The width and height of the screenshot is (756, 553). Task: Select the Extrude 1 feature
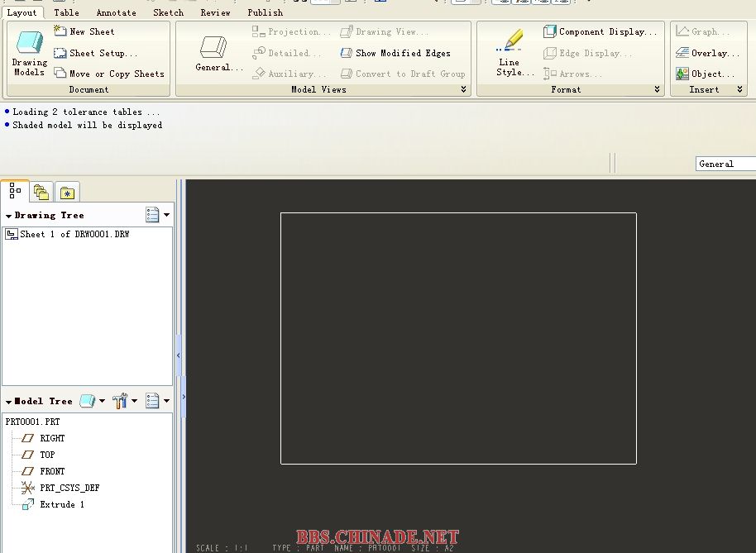(54, 504)
